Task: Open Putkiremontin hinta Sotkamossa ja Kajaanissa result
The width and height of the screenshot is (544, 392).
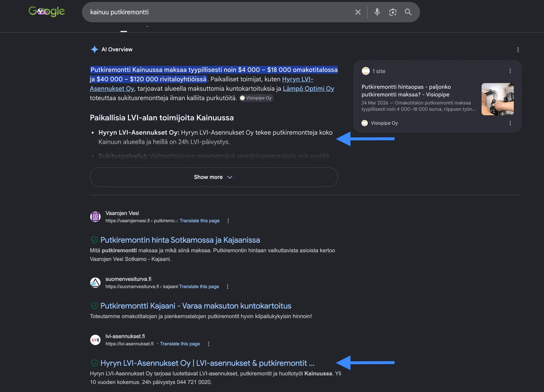Action: click(x=180, y=240)
